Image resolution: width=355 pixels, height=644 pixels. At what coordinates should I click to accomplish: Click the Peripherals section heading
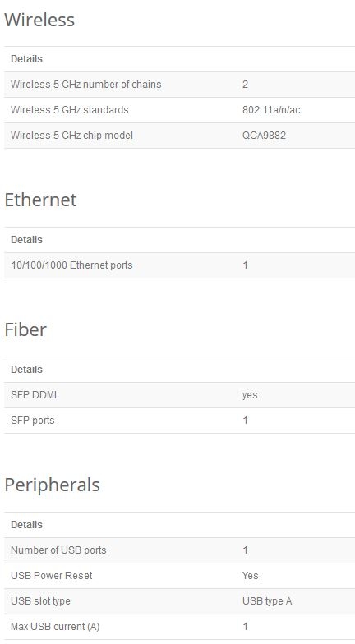(53, 485)
